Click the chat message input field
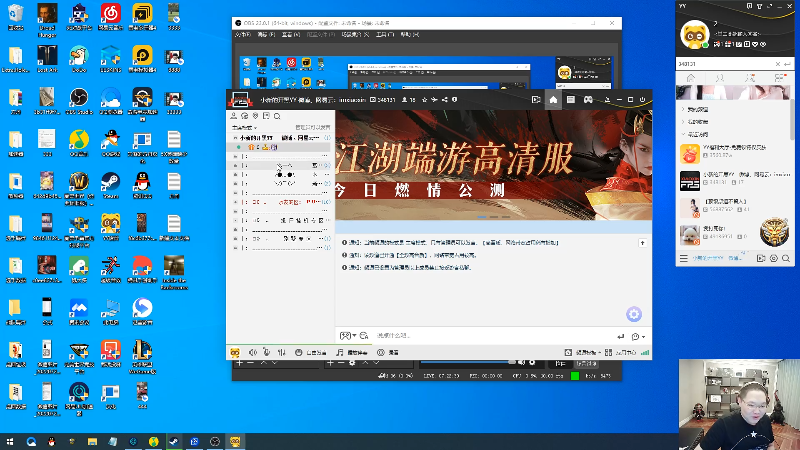 tap(493, 336)
